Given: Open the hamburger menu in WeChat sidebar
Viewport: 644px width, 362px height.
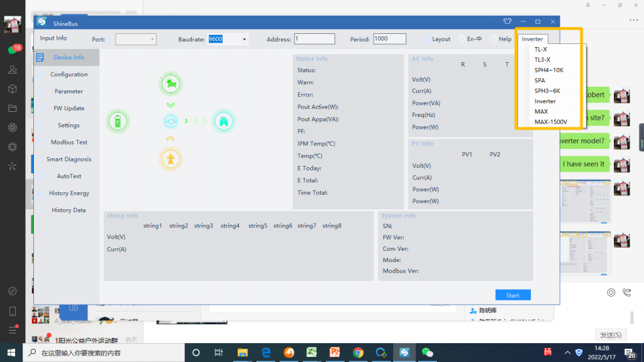Looking at the screenshot, I should (13, 331).
